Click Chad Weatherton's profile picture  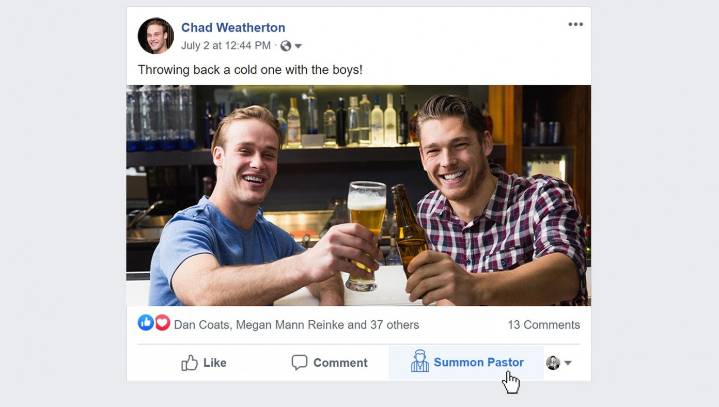[156, 36]
